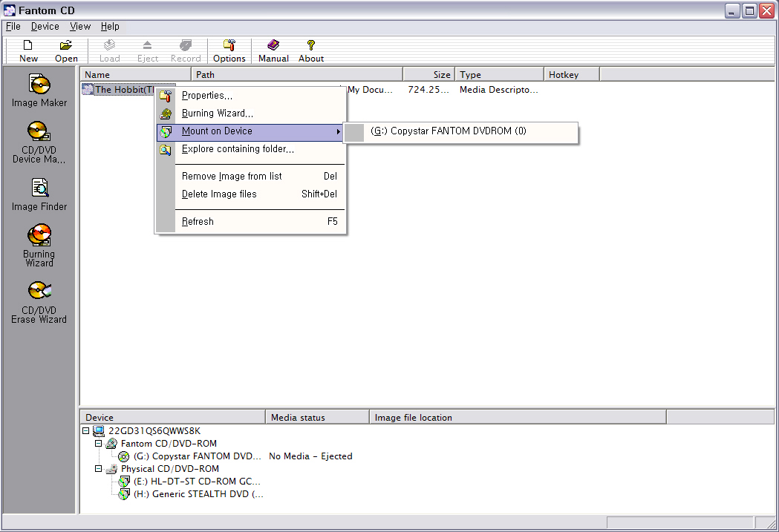Image resolution: width=779 pixels, height=532 pixels.
Task: Select Properties... in the context menu
Action: 206,96
